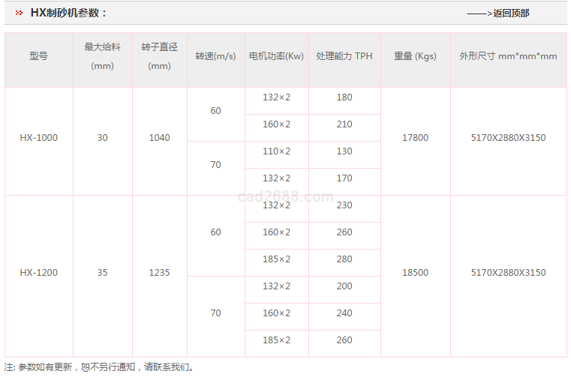Viewport: 571px width, 392px height.
Task: Click the red dotted icon beside HX制砂机参数
Action: point(19,13)
